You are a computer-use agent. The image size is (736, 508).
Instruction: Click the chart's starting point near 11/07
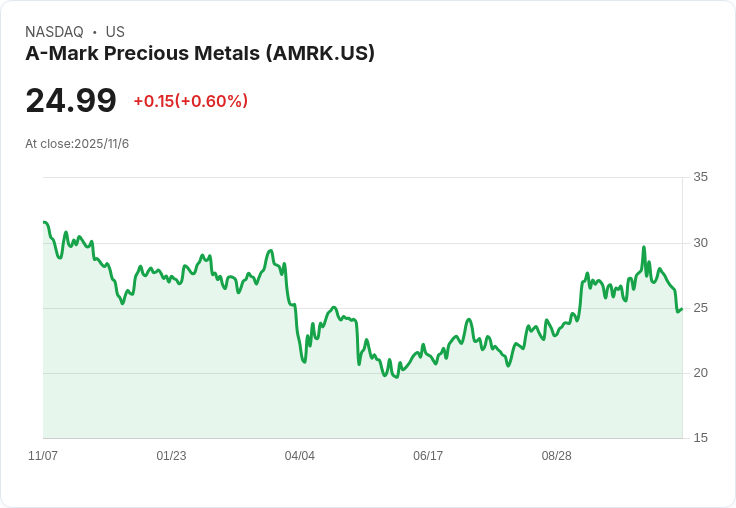(44, 222)
